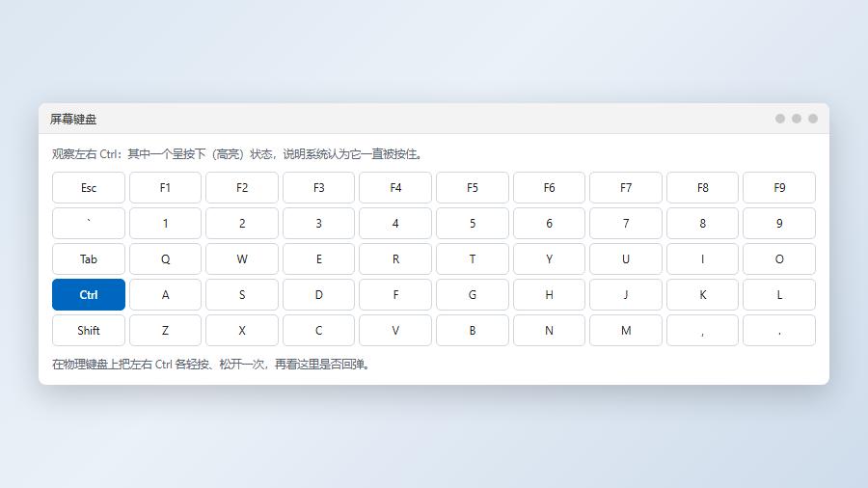Hit the S key
Image resolution: width=868 pixels, height=488 pixels.
click(242, 295)
